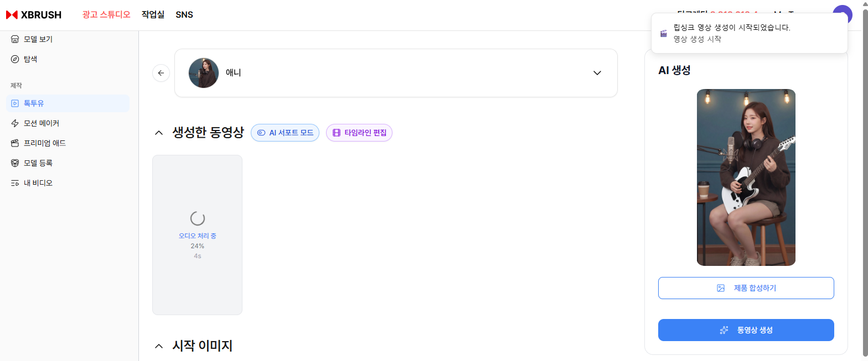The height and width of the screenshot is (361, 868).
Task: Open 내 비디오 list item
Action: [x=38, y=183]
